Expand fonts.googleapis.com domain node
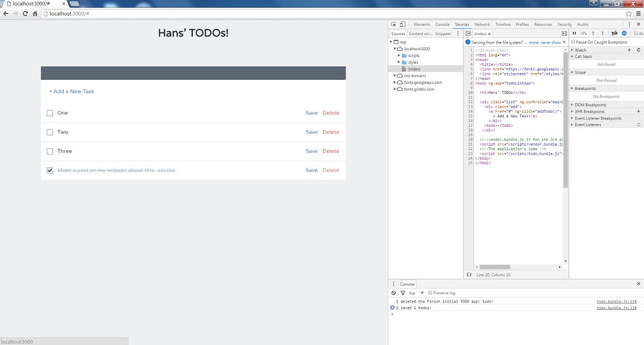644x345 pixels. pyautogui.click(x=395, y=83)
